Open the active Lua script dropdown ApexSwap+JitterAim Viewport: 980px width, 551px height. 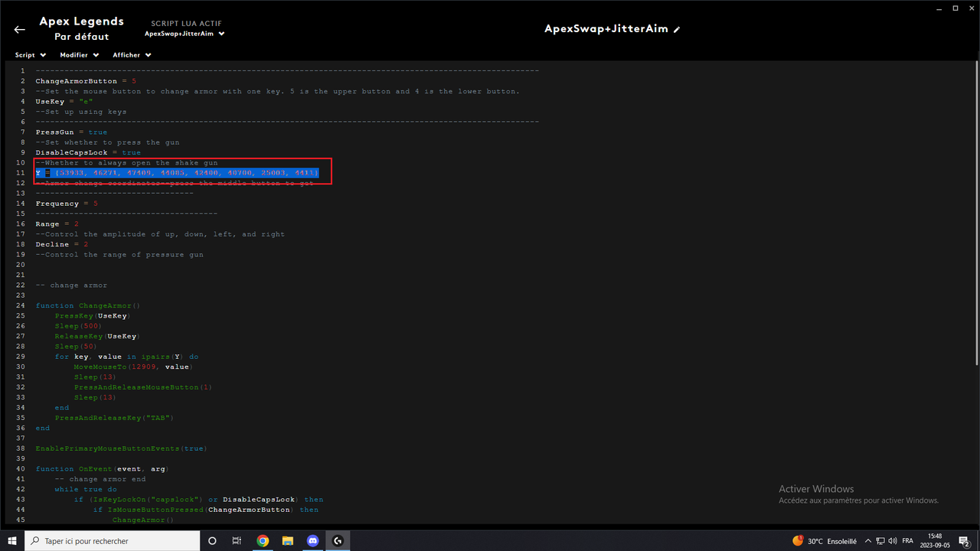[185, 34]
